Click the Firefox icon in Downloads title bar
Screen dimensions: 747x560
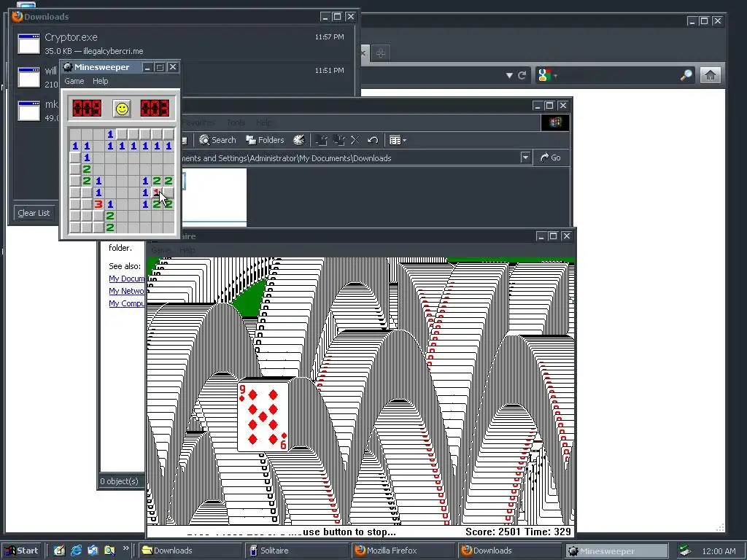pyautogui.click(x=18, y=17)
